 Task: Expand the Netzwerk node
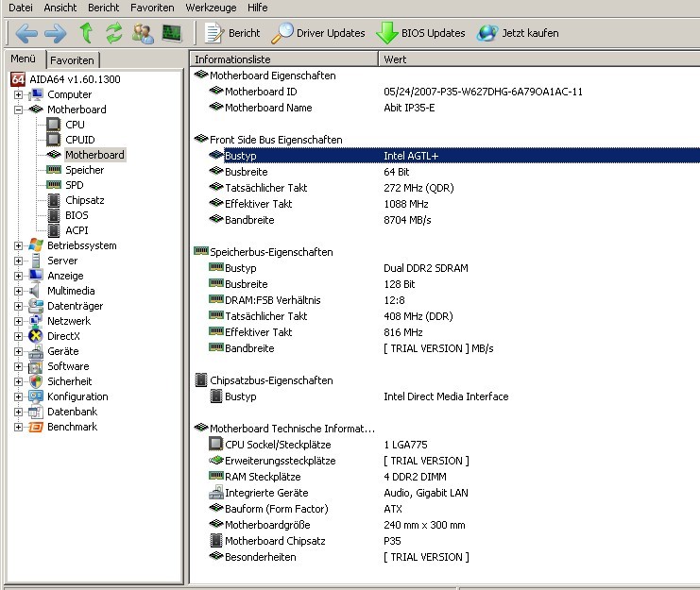coord(18,321)
